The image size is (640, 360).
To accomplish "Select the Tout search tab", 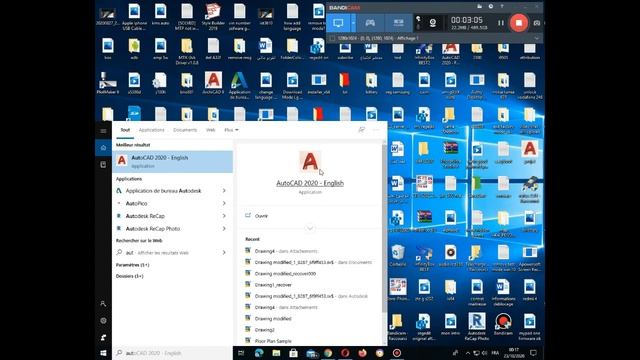I will 125,130.
